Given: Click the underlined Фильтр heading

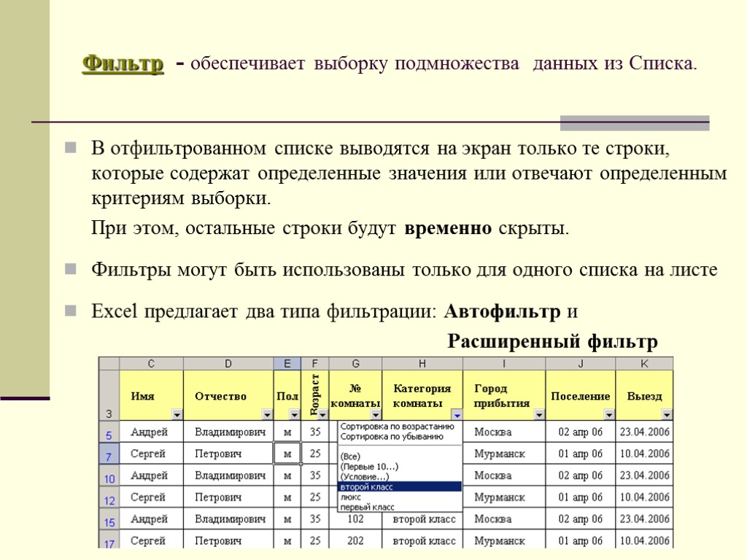Looking at the screenshot, I should [123, 63].
